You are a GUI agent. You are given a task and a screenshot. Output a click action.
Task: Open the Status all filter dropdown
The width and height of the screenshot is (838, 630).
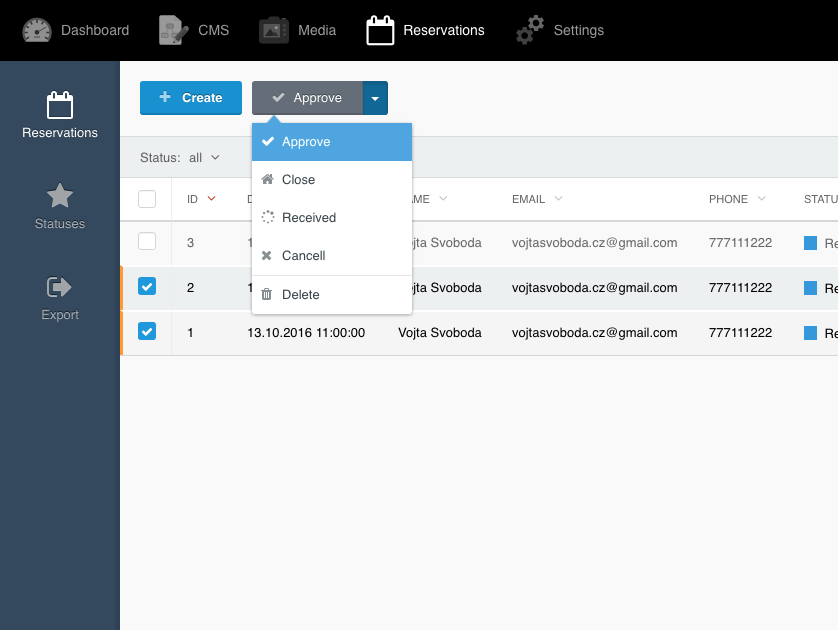click(x=180, y=158)
